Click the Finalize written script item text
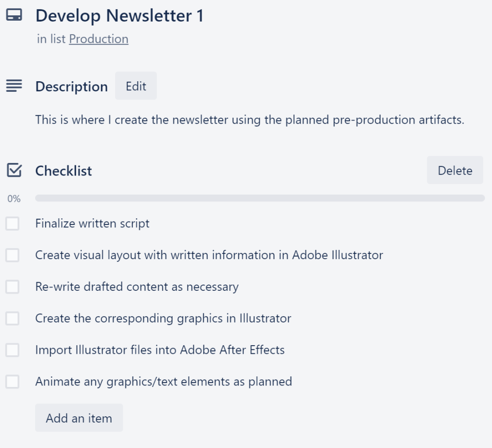The height and width of the screenshot is (448, 492). coord(92,224)
